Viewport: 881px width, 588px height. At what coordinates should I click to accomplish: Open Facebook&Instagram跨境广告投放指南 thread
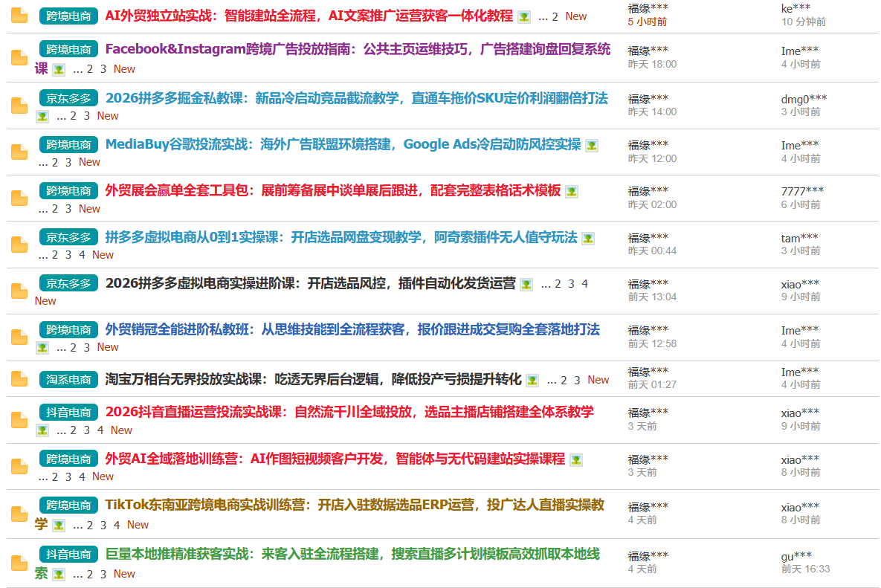click(323, 59)
